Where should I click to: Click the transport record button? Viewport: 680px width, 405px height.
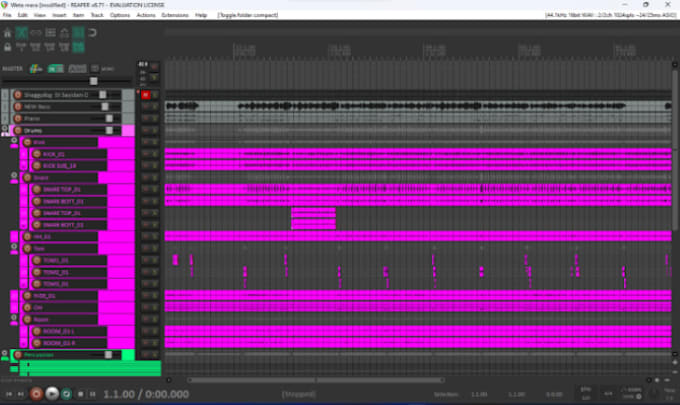[x=36, y=394]
